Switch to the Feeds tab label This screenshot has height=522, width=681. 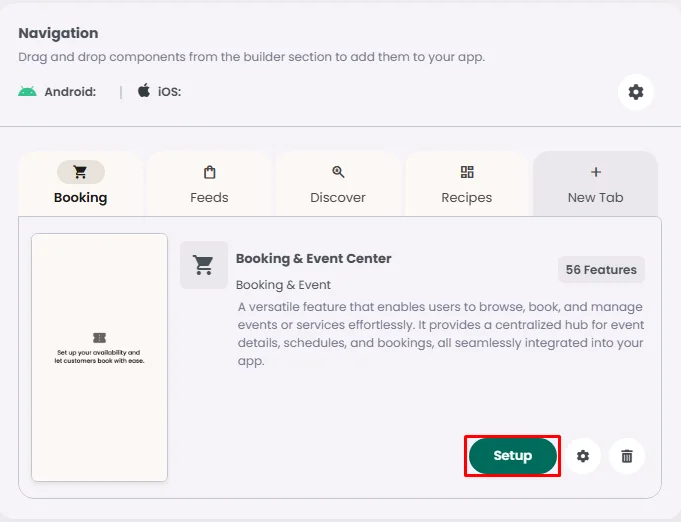[209, 197]
